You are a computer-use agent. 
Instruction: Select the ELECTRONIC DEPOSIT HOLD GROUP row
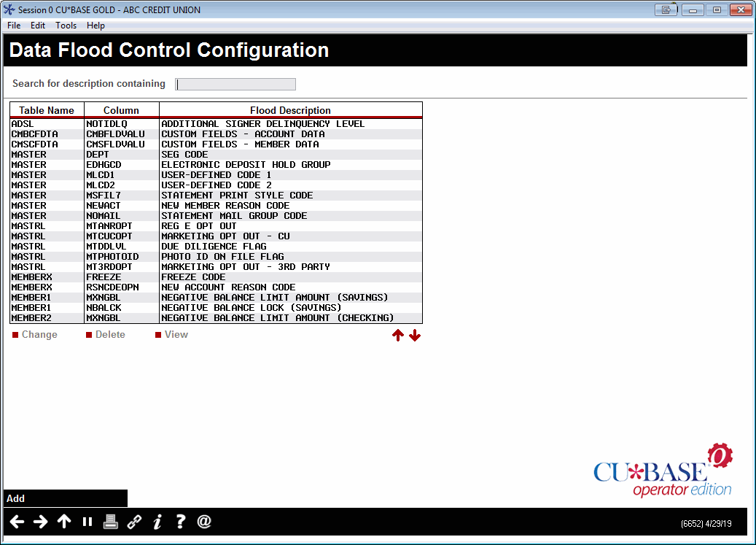pyautogui.click(x=216, y=164)
